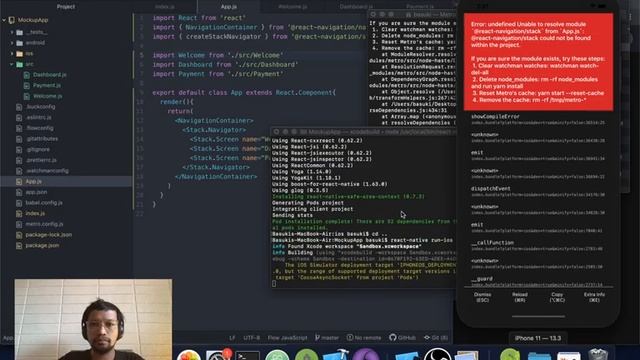Open .gitattributes file in the tree

[42, 139]
